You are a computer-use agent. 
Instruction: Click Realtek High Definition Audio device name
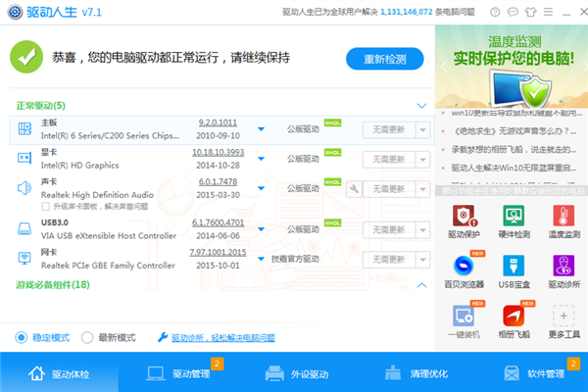(x=97, y=195)
